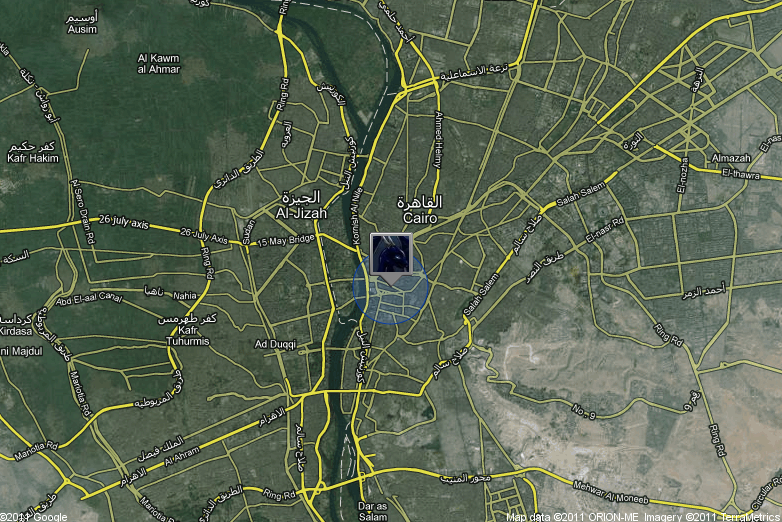Viewport: 782px width, 522px height.
Task: Select the Dar as Salam label
Action: (x=375, y=511)
